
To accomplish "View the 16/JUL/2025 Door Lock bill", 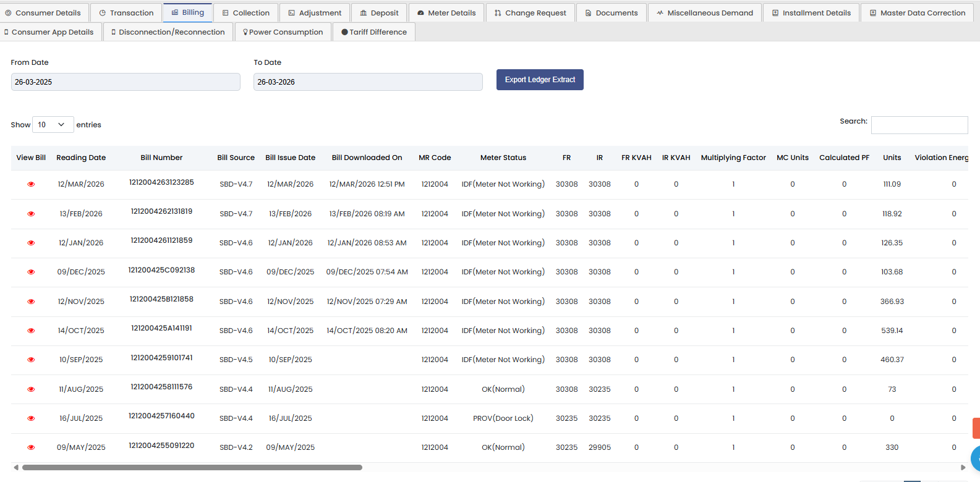I will pyautogui.click(x=31, y=418).
